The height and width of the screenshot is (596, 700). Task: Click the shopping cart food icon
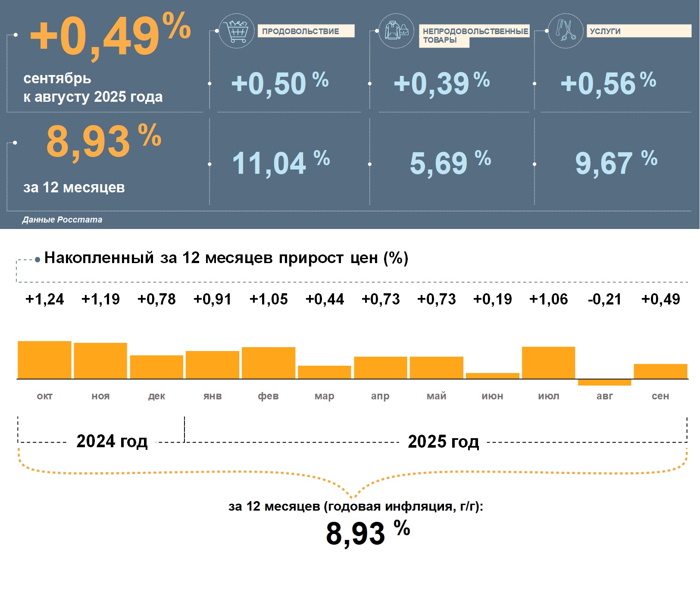(236, 31)
